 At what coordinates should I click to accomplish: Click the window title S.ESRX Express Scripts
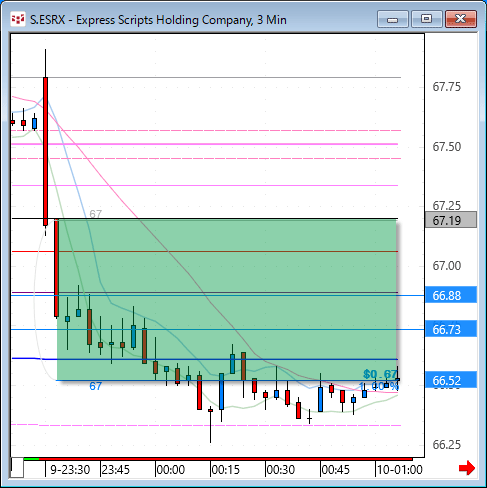158,20
